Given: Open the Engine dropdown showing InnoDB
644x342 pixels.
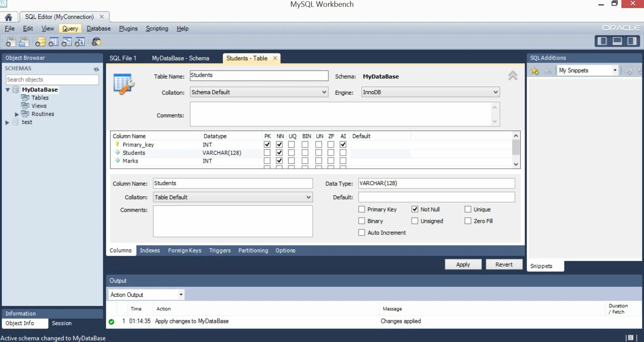Looking at the screenshot, I should (x=495, y=92).
